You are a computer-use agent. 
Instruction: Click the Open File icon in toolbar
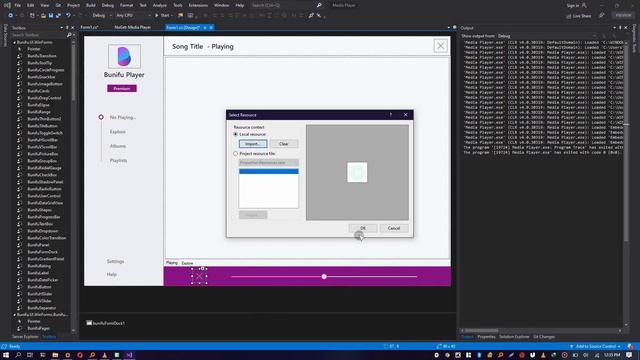pos(43,15)
